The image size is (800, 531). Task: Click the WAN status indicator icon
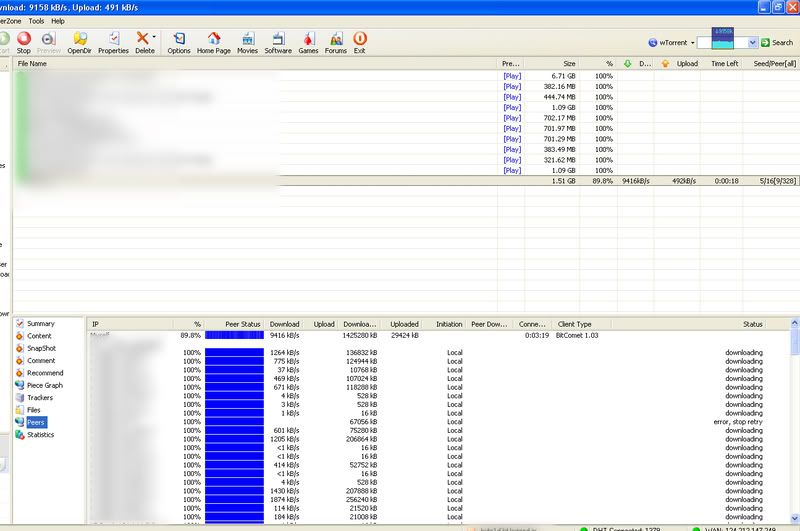click(696, 529)
